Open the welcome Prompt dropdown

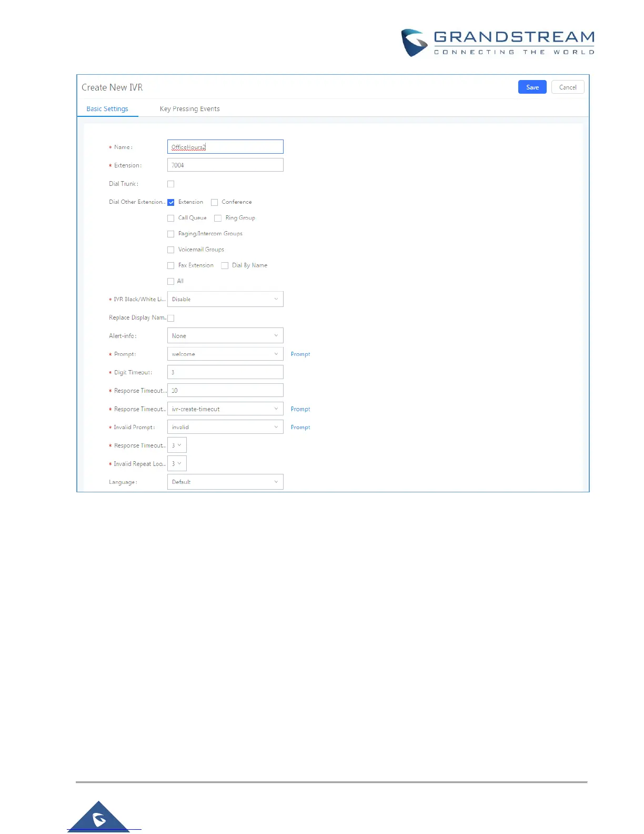coord(225,354)
